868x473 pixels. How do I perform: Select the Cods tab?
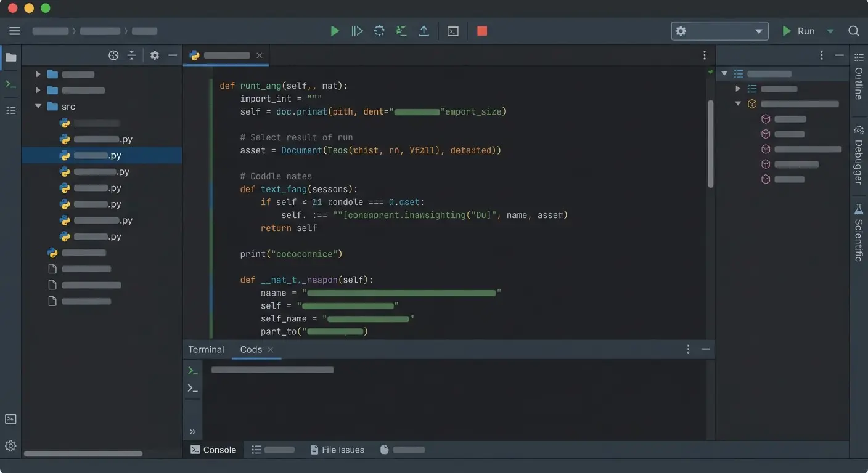pyautogui.click(x=251, y=349)
